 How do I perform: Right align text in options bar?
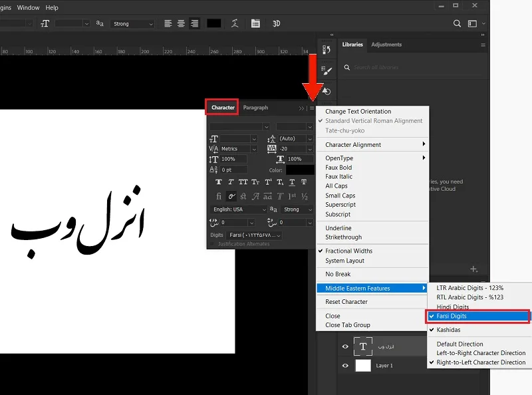(x=194, y=23)
